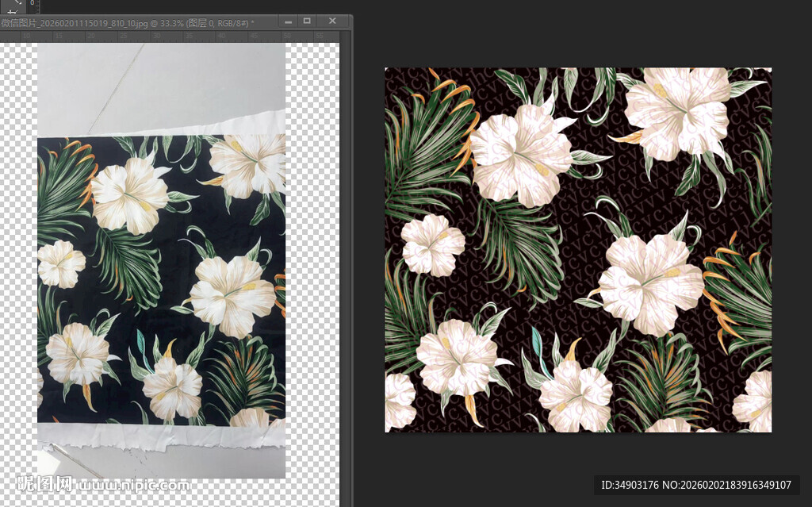Close the 微信图片 document window
Screen dimensions: 812x507
(x=331, y=21)
